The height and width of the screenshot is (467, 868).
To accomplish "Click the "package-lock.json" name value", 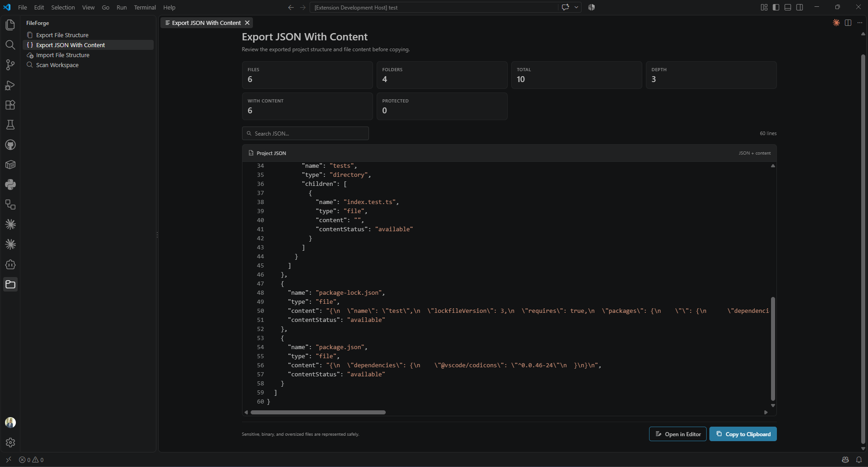I will [x=349, y=292].
